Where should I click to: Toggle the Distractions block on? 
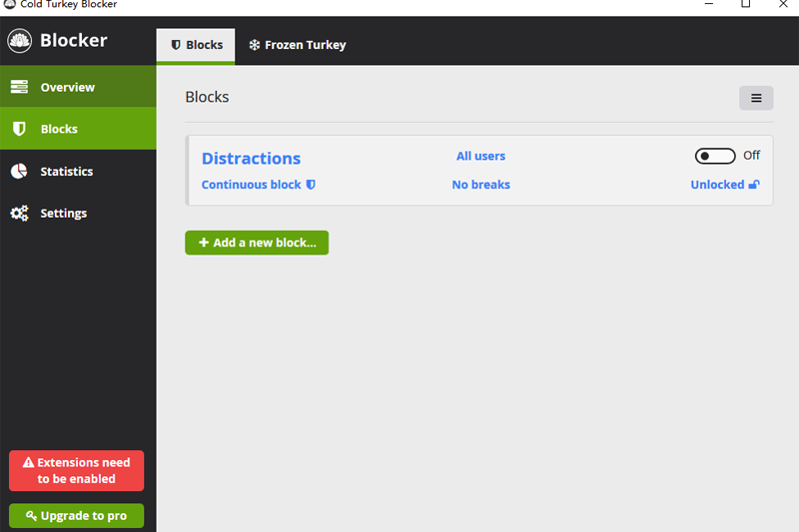point(715,156)
